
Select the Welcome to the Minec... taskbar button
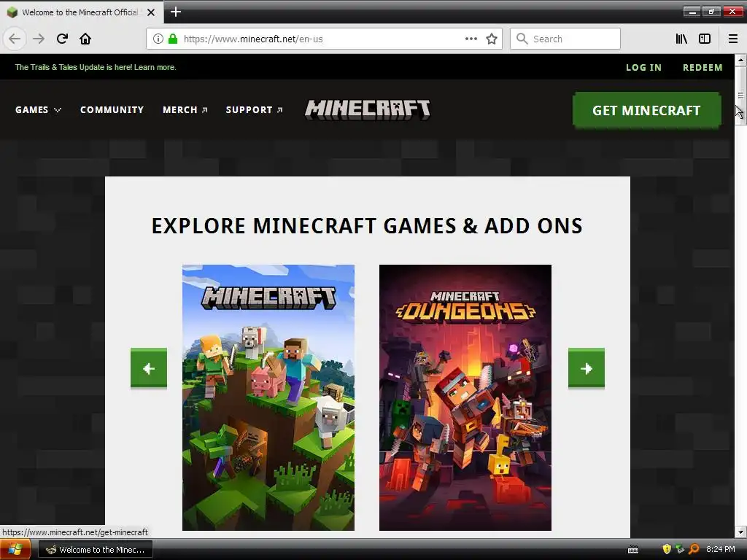(x=96, y=550)
